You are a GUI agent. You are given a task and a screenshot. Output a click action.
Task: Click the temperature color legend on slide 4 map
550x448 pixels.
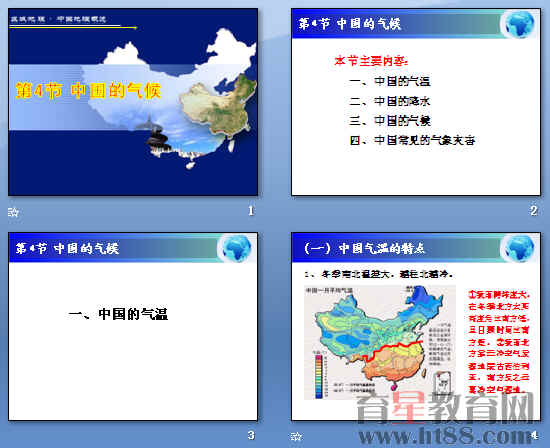(320, 374)
